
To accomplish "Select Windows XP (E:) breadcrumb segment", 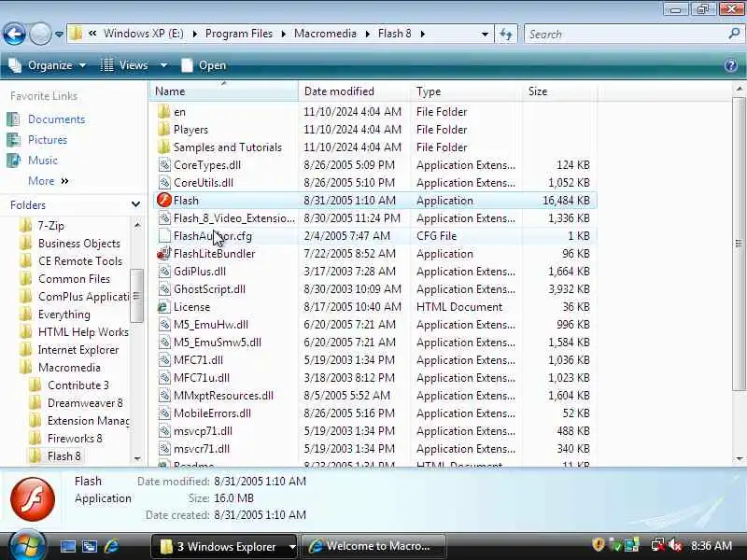I will (144, 34).
